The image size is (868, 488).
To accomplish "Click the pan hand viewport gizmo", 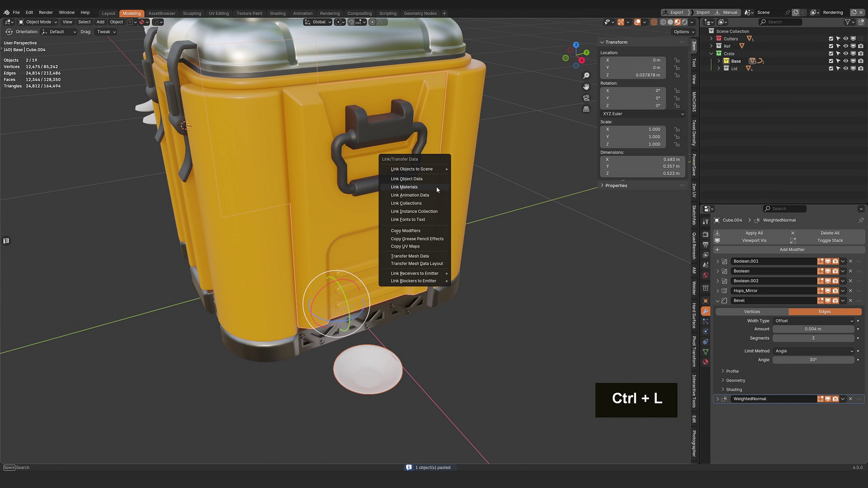I will coord(586,87).
